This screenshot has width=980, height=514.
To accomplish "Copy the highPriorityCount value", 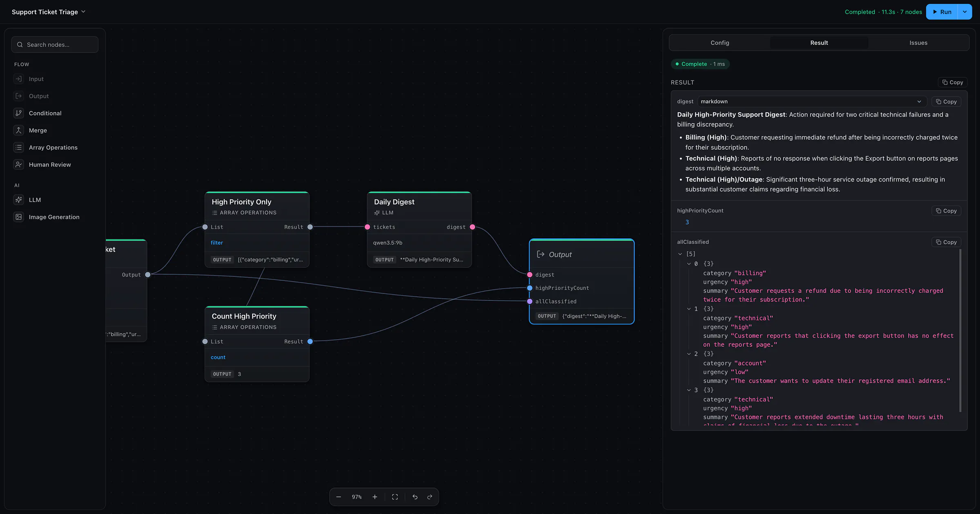I will click(x=946, y=211).
